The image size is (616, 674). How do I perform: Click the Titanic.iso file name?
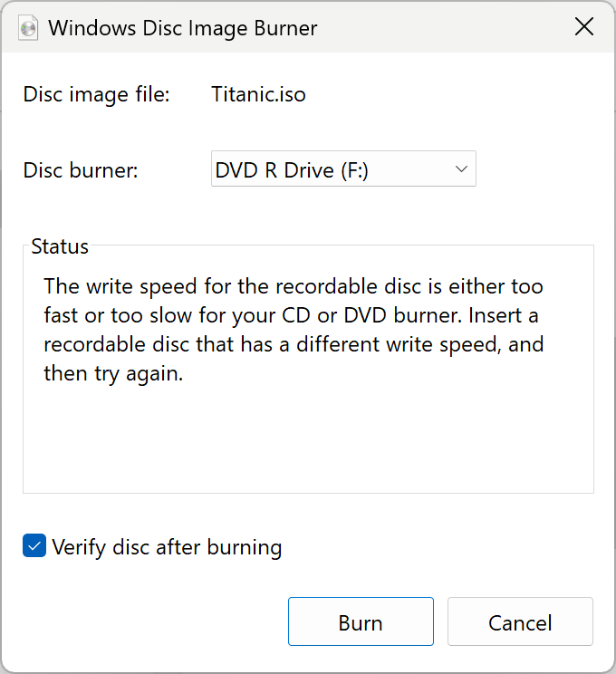pos(258,94)
